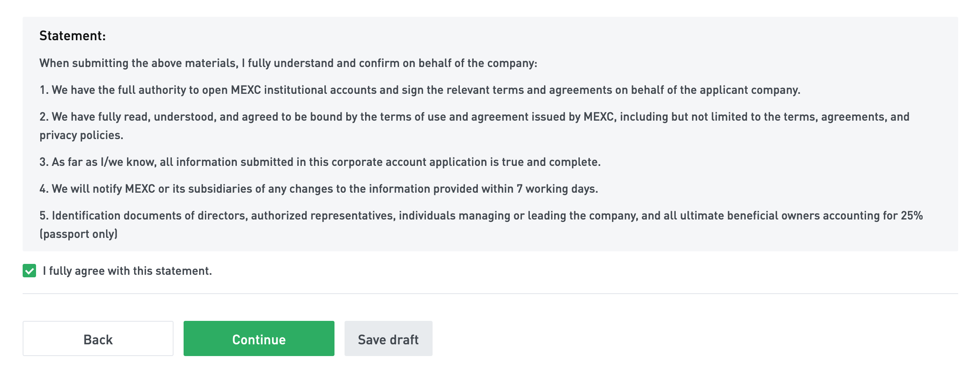Uncheck the green agreement checkbox

pos(29,271)
